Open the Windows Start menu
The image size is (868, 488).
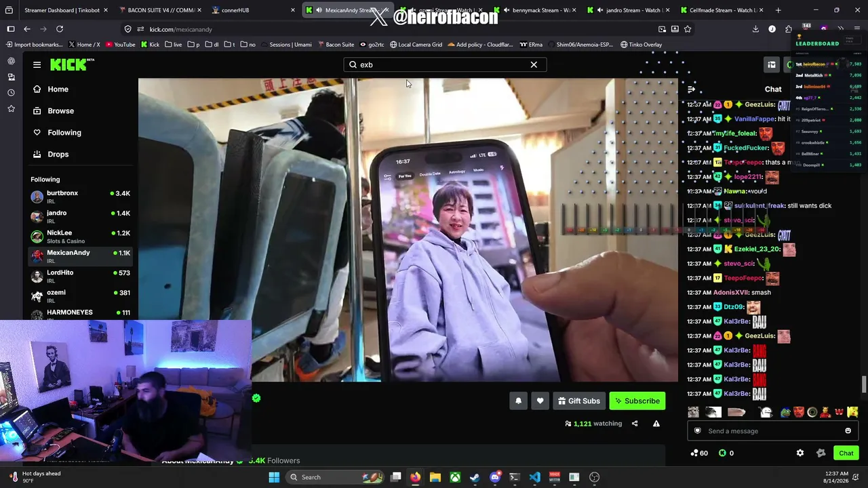point(274,477)
